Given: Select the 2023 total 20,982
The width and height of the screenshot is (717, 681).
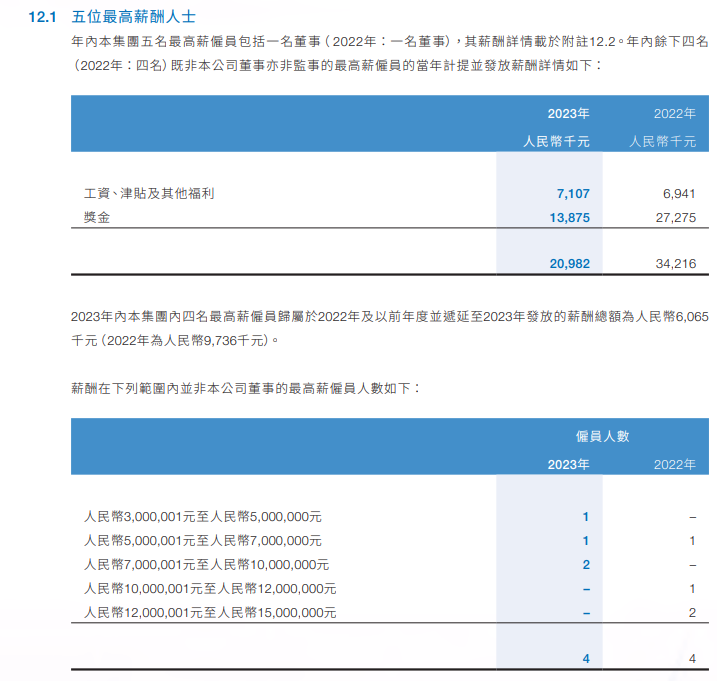Looking at the screenshot, I should click(569, 264).
